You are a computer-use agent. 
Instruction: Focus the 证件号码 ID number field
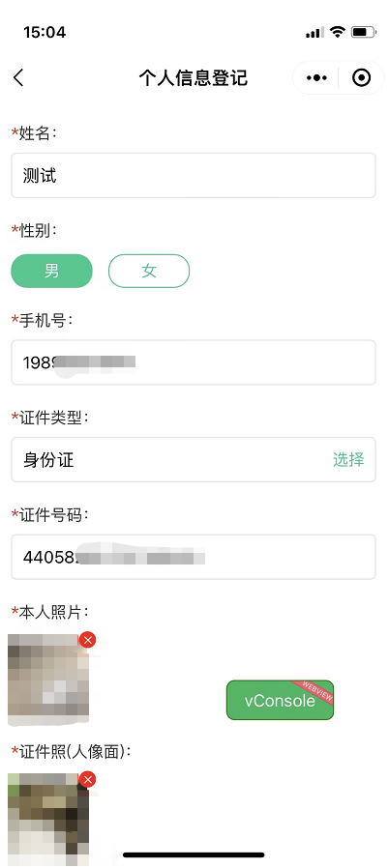[194, 557]
